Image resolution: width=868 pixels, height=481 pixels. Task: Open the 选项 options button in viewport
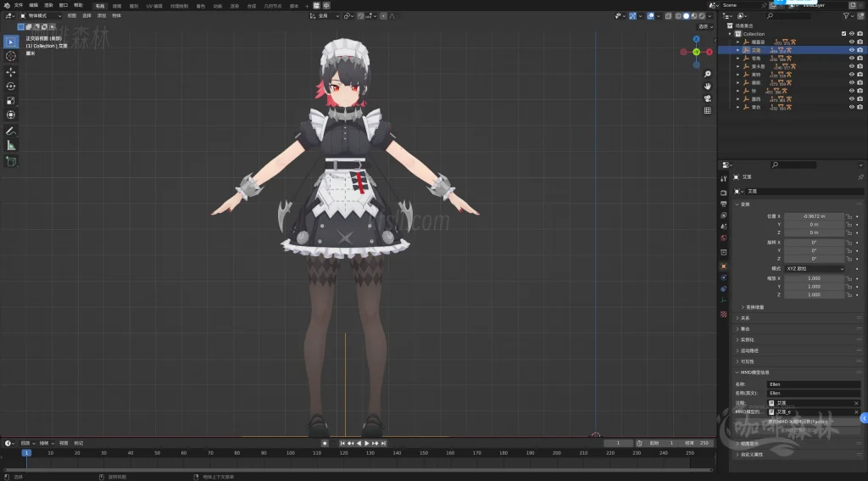[x=704, y=26]
